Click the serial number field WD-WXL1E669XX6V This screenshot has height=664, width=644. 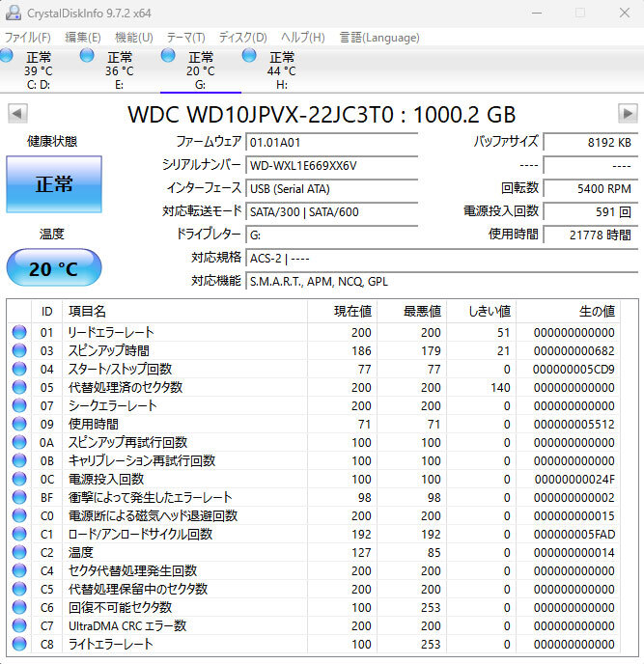[332, 166]
